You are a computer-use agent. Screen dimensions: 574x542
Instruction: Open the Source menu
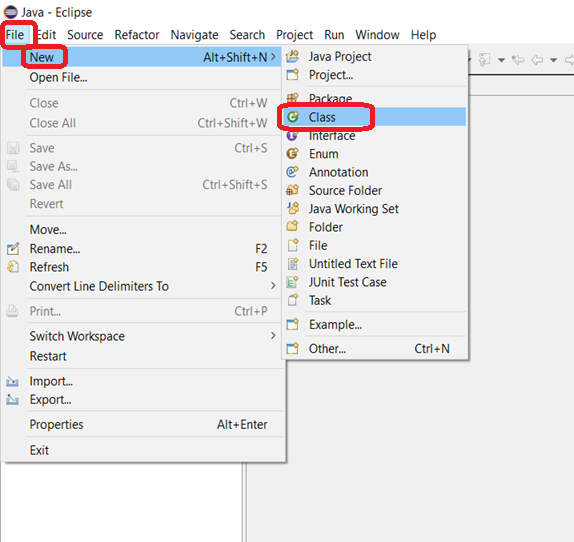(85, 35)
